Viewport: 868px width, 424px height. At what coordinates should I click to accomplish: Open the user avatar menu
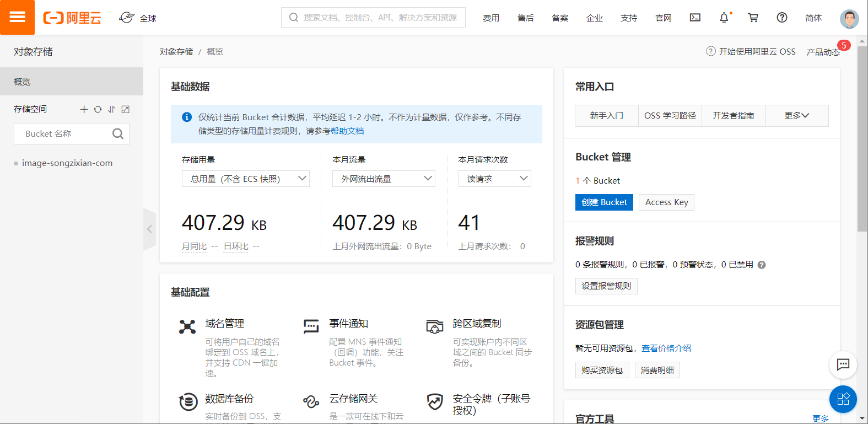coord(849,18)
